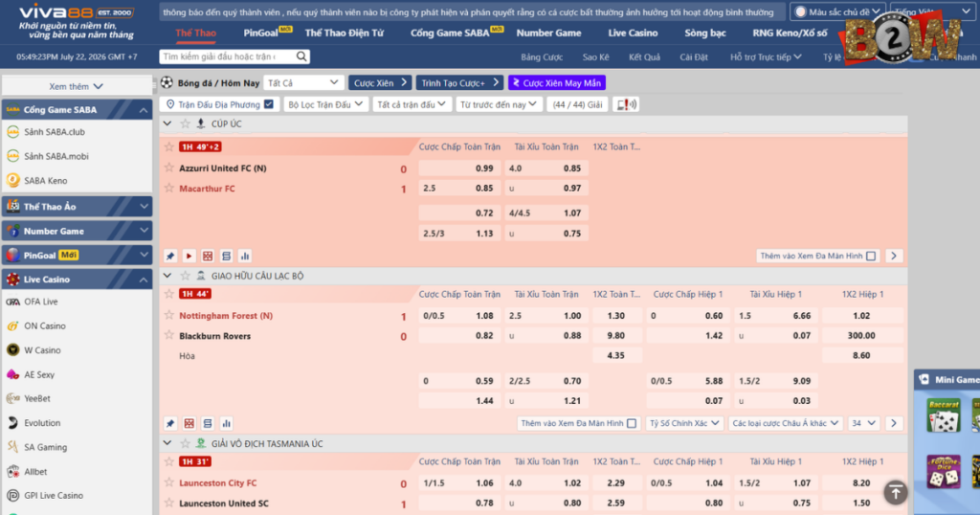Image resolution: width=980 pixels, height=515 pixels.
Task: Click the search magnifier icon
Action: click(301, 56)
